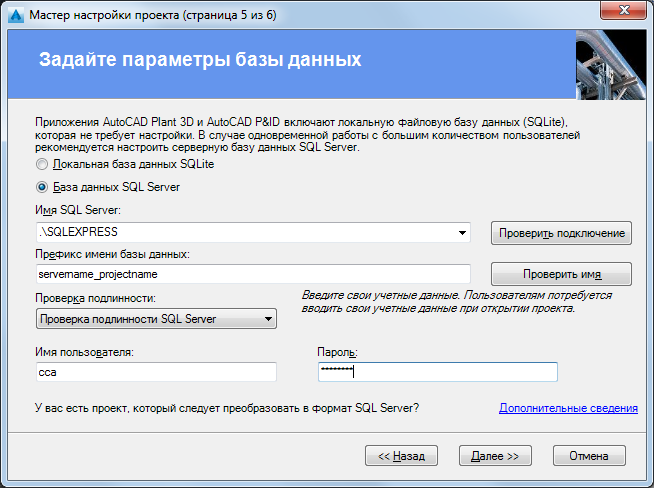Click the question text about SQL Server conversion
Viewport: 654px width, 488px height.
click(227, 408)
